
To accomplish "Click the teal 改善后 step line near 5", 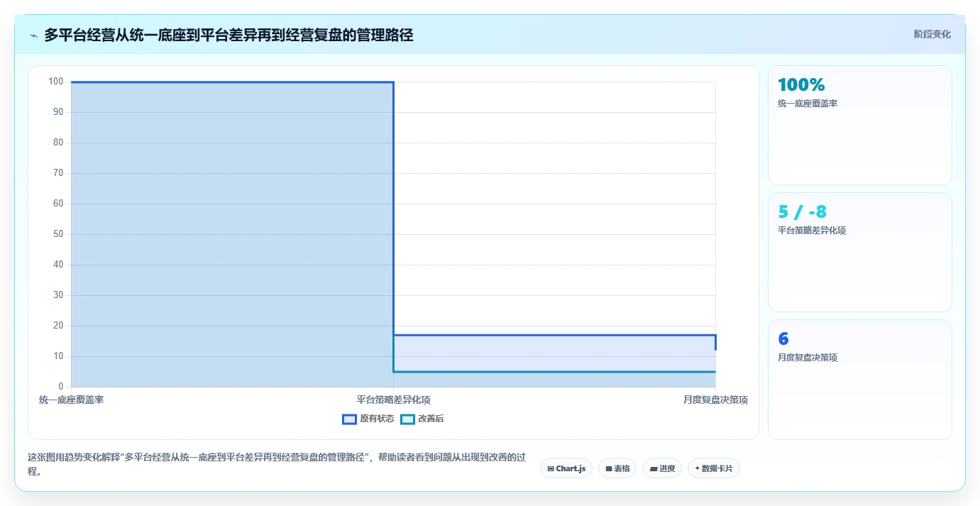I will tap(554, 371).
